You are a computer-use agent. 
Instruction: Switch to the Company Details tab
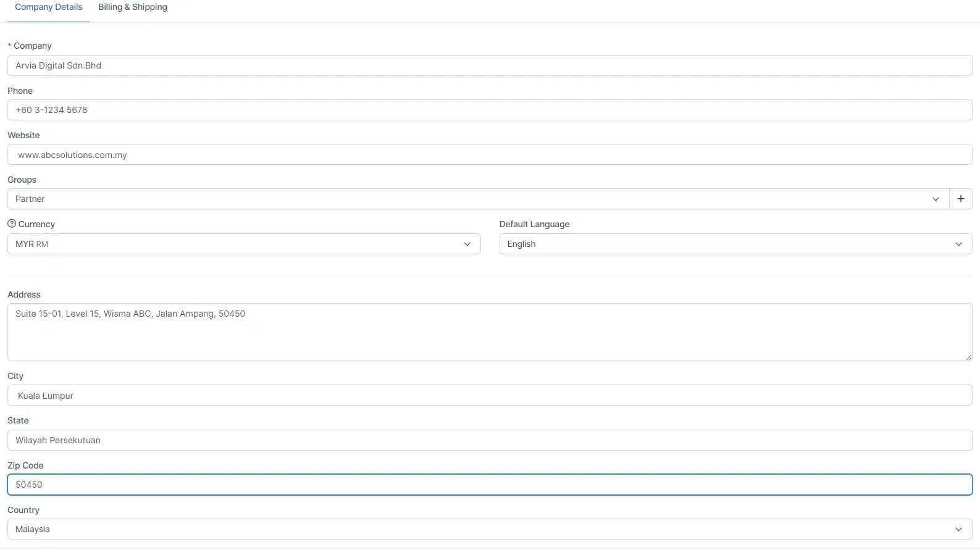click(49, 7)
